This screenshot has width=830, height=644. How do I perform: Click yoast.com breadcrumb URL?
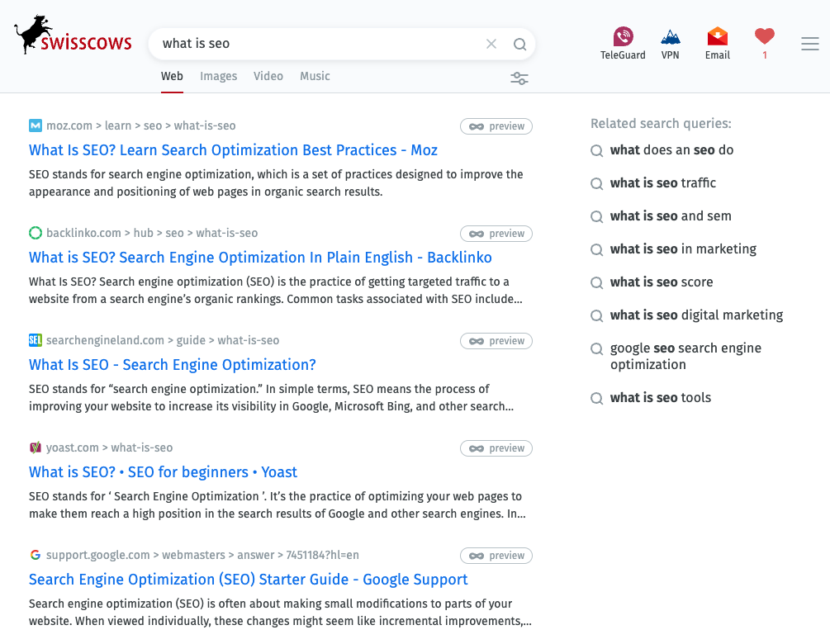pos(109,447)
